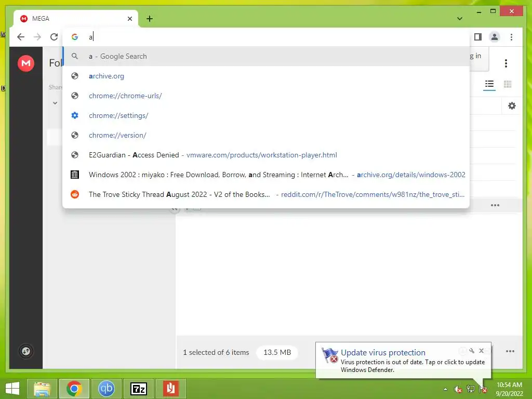Screen dimensions: 532x399
Task: Open The Trove Sticky Thread reddit suggestion
Action: pyautogui.click(x=266, y=194)
